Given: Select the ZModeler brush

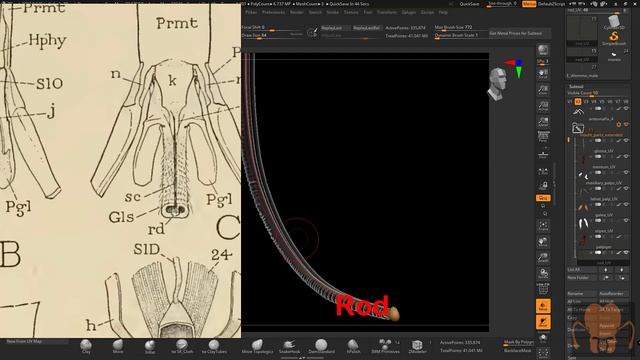Looking at the screenshot, I should tap(417, 346).
